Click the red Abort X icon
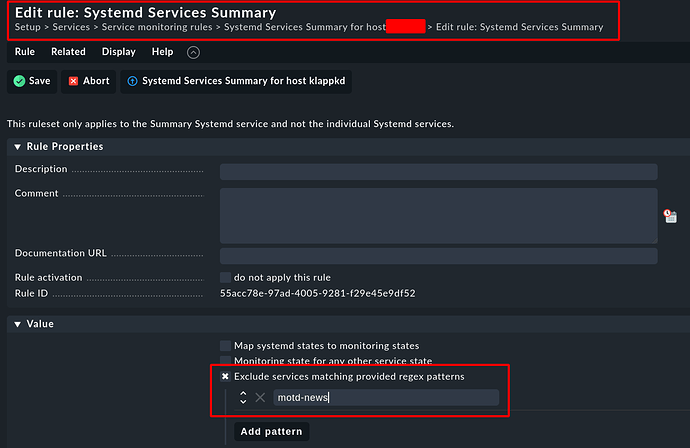Screen dimensions: 690x448 (73, 80)
